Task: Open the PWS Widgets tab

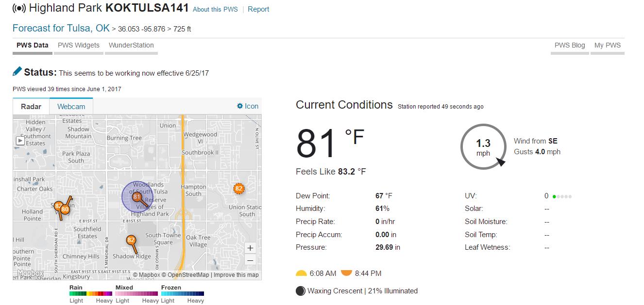Action: [x=79, y=45]
